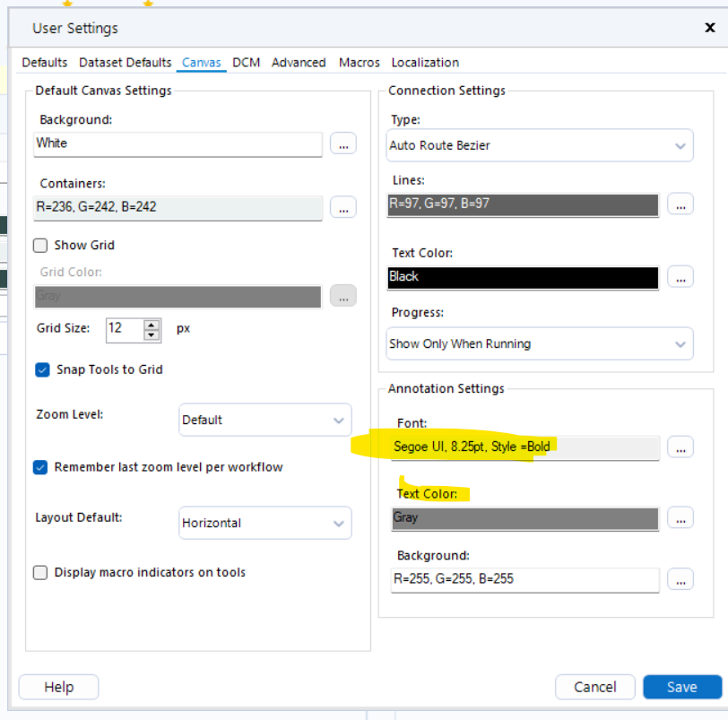Switch to the Localization tab
The image size is (728, 720).
425,62
